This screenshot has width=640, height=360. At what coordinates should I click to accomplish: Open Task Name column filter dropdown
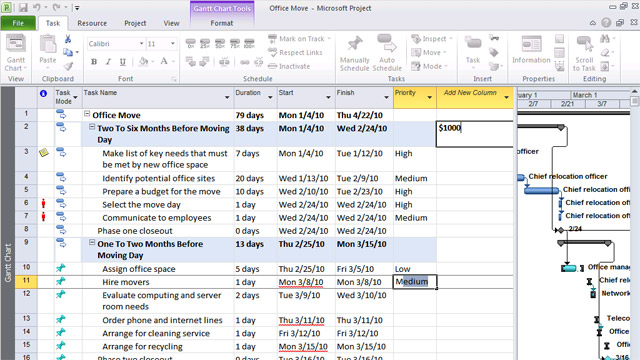tap(227, 97)
